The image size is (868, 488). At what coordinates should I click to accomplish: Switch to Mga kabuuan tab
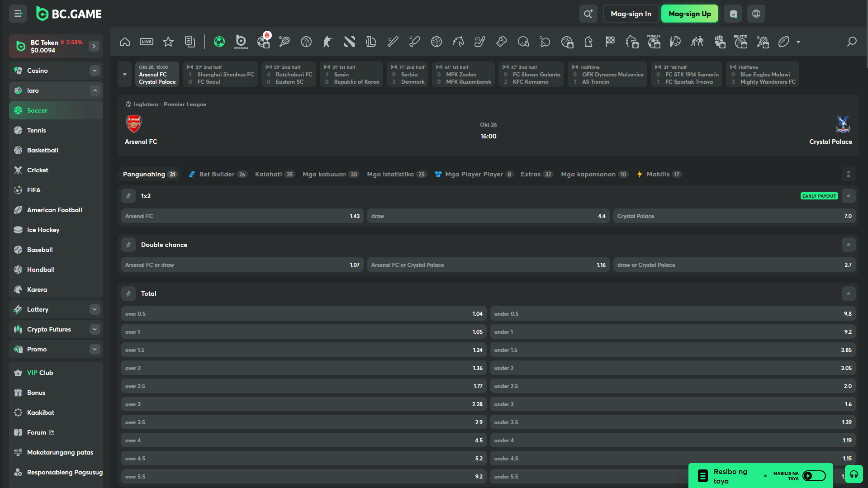331,174
